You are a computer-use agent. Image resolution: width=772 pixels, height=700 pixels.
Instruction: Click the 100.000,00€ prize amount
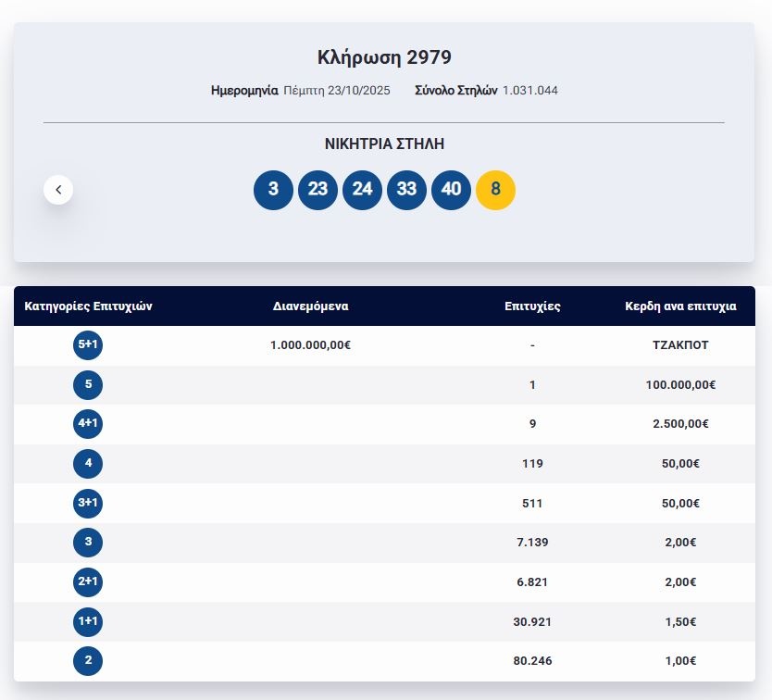680,385
